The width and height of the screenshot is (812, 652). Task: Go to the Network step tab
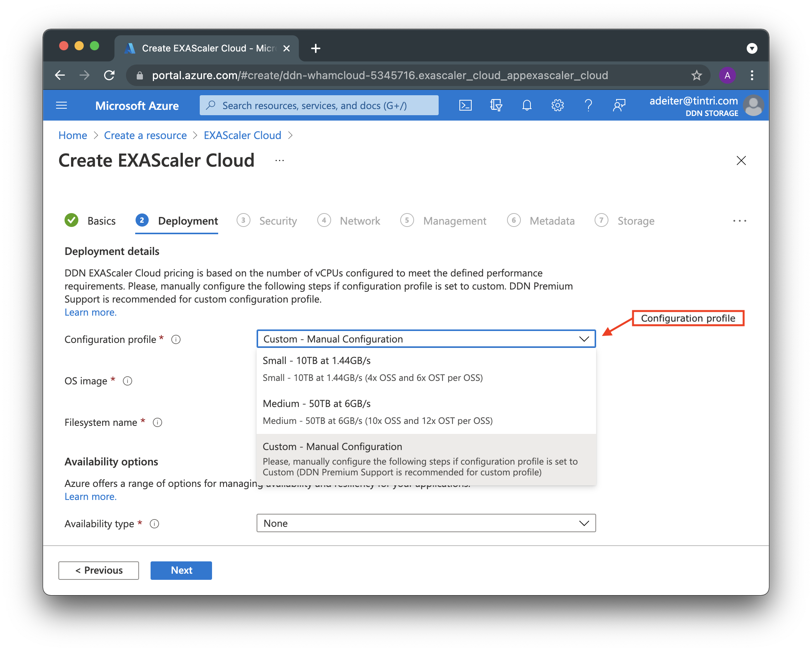(360, 221)
